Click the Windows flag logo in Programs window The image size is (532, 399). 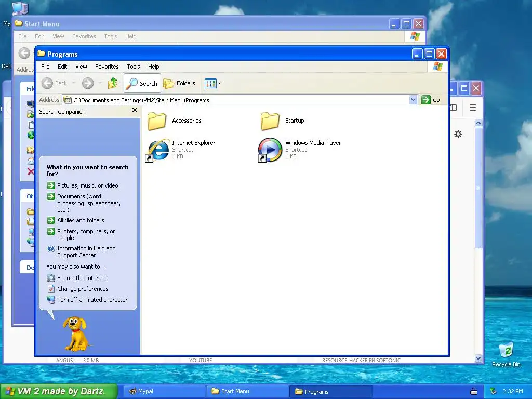coord(437,66)
